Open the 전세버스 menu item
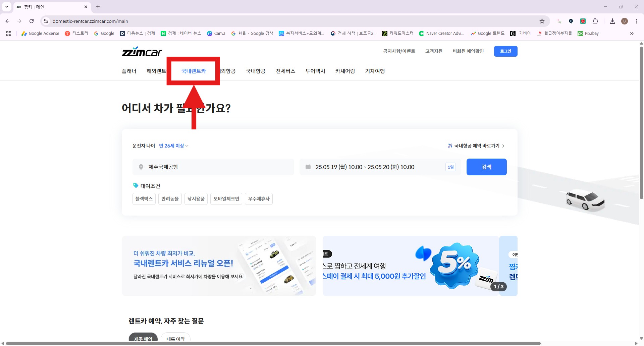The width and height of the screenshot is (644, 346). (x=285, y=71)
